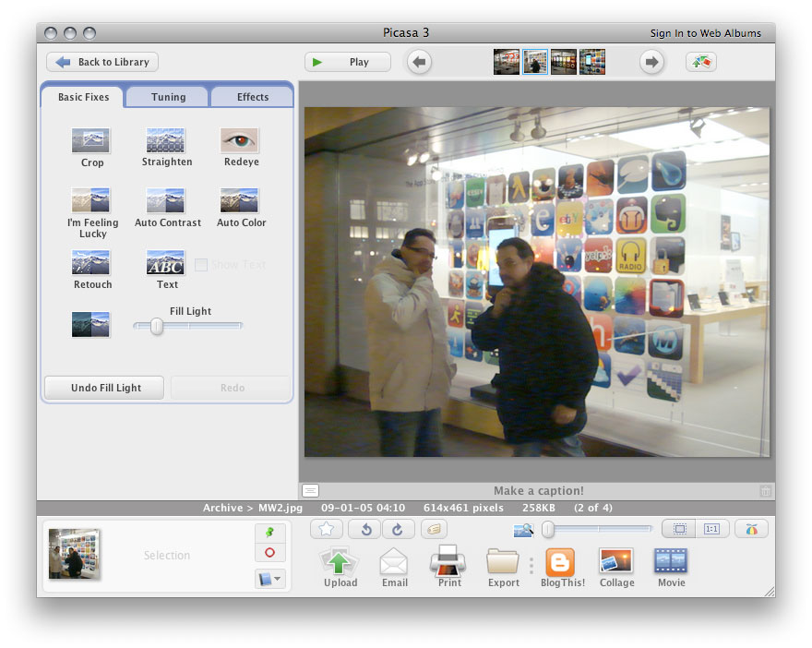Viewport: 812px width, 648px height.
Task: Click the colorful icon beside 1:1
Action: [x=751, y=529]
